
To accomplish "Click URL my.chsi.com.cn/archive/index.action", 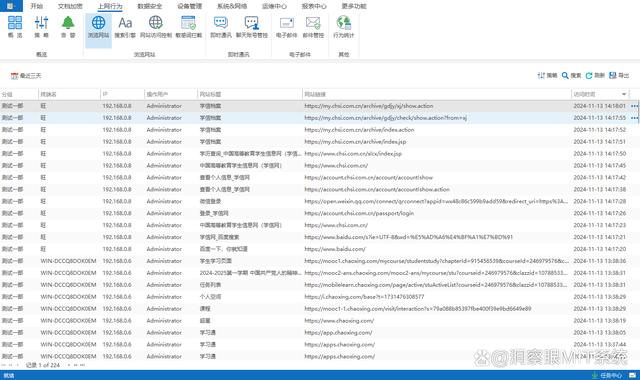I will click(x=359, y=129).
